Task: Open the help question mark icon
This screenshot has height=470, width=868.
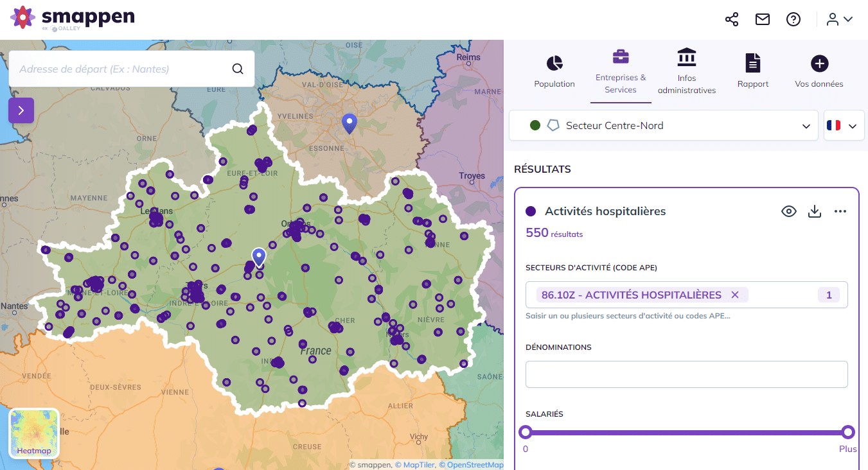Action: coord(793,19)
